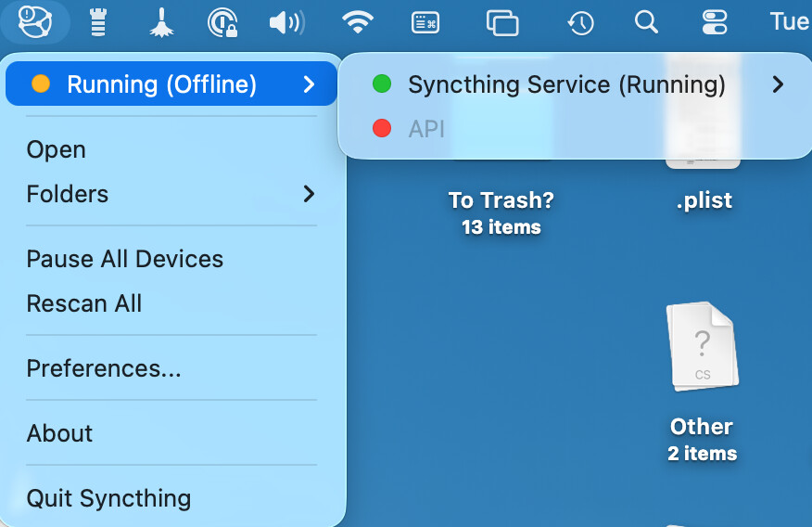Viewport: 812px width, 527px height.
Task: Open Time Machine menu bar icon
Action: click(580, 21)
